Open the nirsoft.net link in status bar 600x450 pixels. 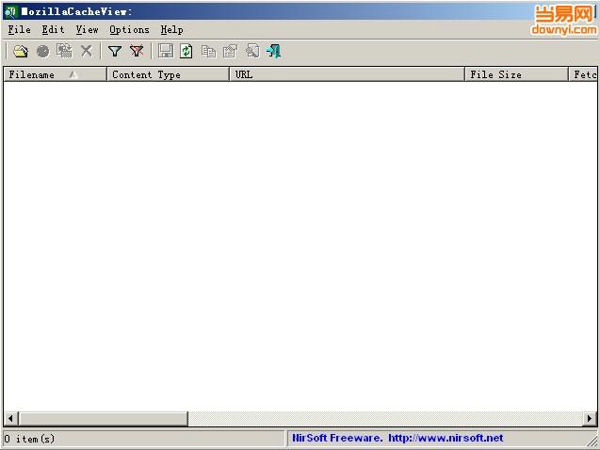point(445,438)
